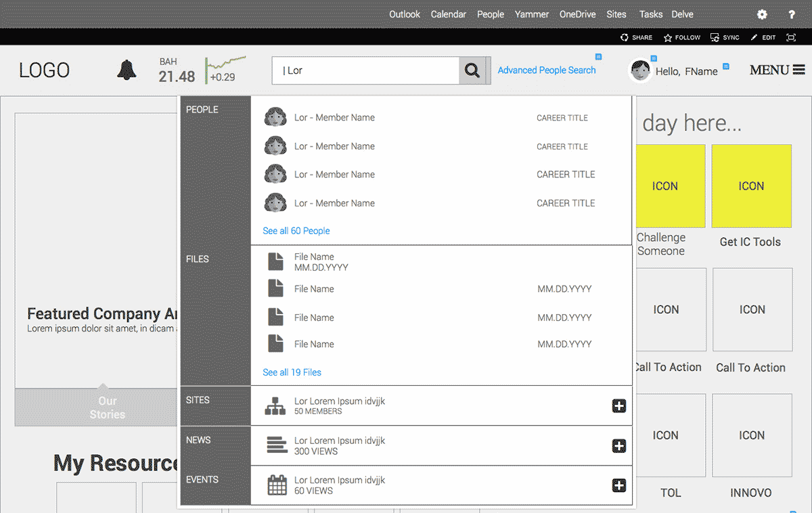Expand the News result with plus
The image size is (812, 513).
coord(618,446)
